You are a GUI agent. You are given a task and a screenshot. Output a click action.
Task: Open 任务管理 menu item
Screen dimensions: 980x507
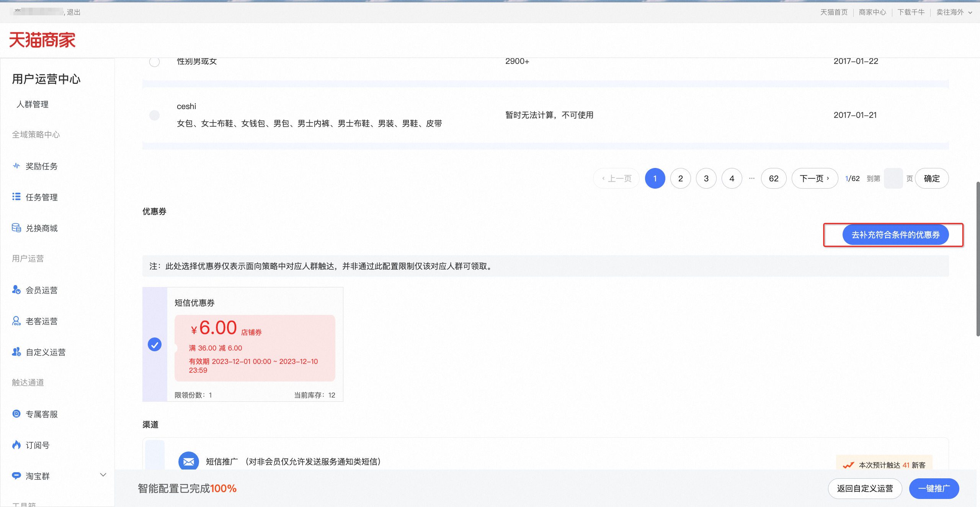click(x=42, y=197)
